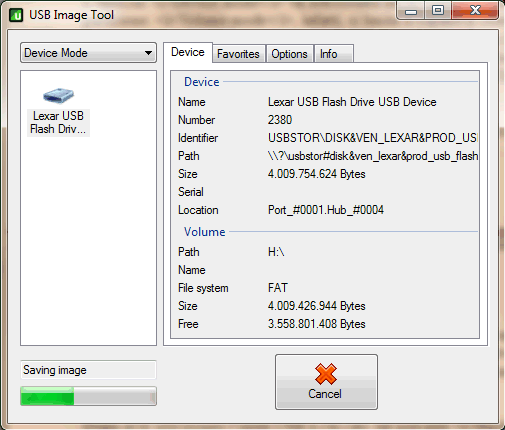
Task: Cancel the image saving operation
Action: (326, 382)
